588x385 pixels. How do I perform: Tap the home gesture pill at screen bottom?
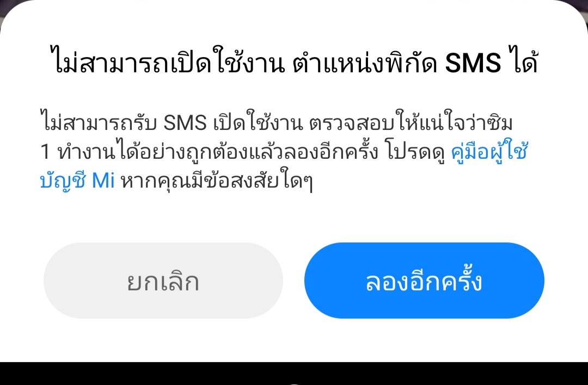[x=294, y=383]
